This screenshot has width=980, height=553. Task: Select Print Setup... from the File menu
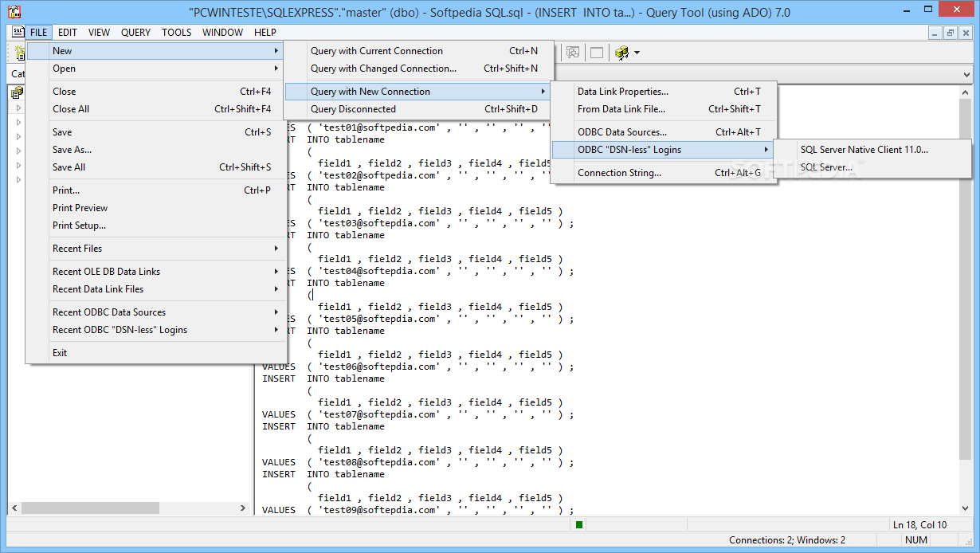click(x=156, y=226)
